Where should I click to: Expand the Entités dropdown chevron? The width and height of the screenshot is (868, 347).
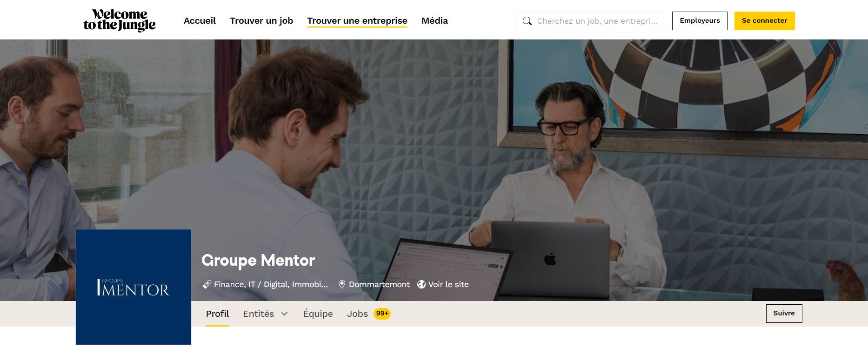285,314
